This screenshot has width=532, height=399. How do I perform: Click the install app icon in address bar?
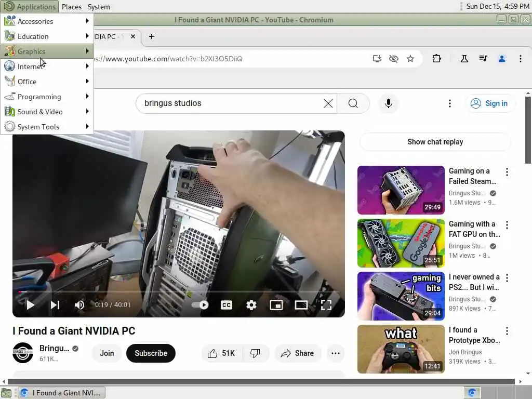(x=377, y=59)
